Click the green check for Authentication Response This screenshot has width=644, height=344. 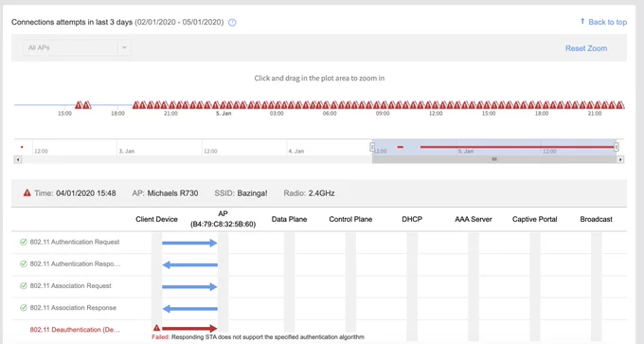click(24, 263)
